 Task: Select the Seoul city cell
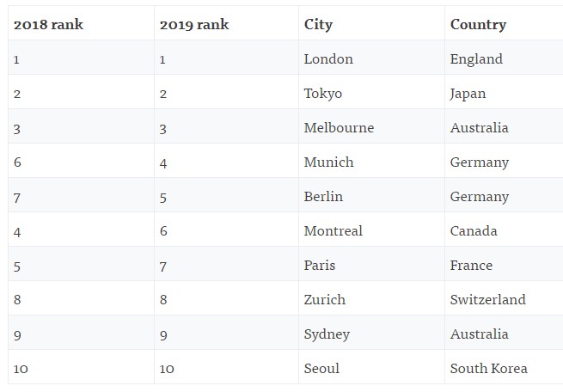point(321,369)
